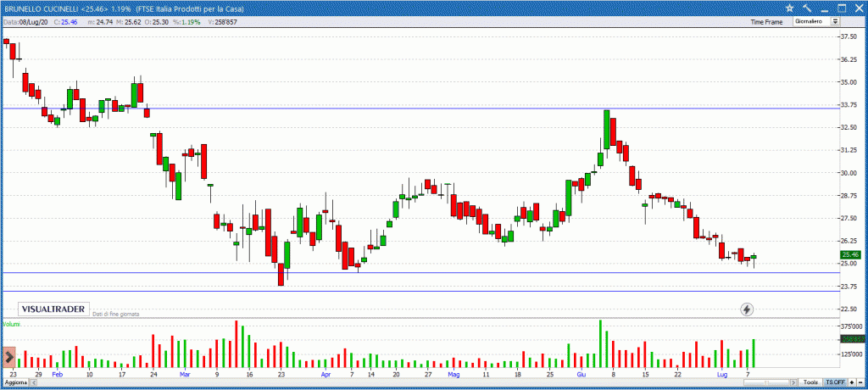Select the blue horizontal line near 24.50

point(420,272)
